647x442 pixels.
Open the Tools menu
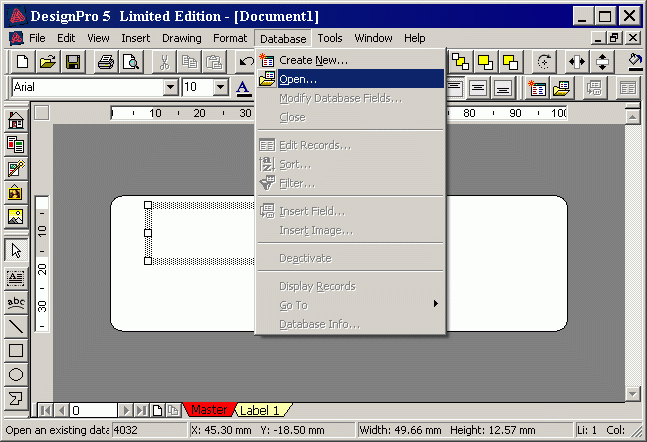coord(330,38)
